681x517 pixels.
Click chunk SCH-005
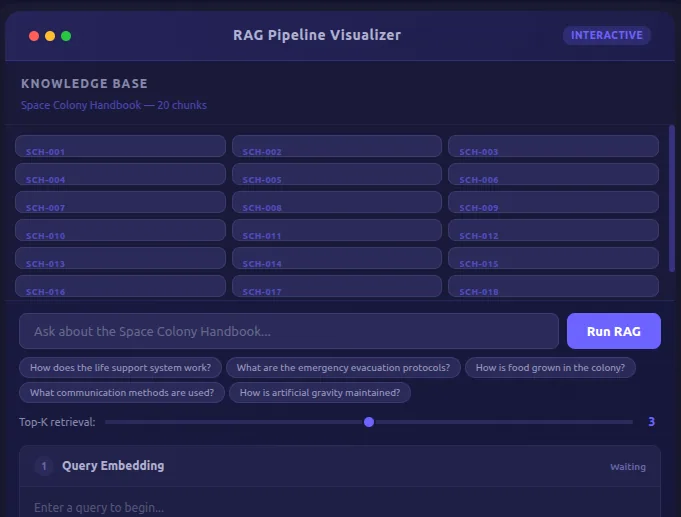[x=337, y=174]
